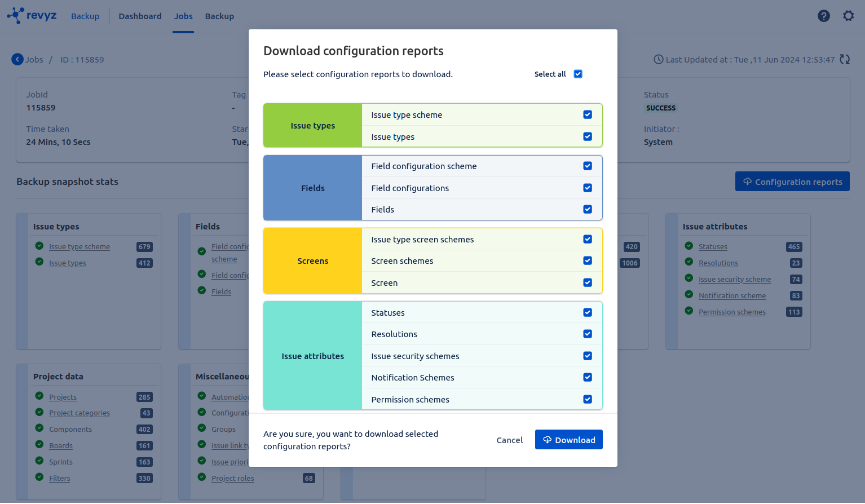The width and height of the screenshot is (865, 504).
Task: Open the Jobs tab
Action: click(x=183, y=16)
